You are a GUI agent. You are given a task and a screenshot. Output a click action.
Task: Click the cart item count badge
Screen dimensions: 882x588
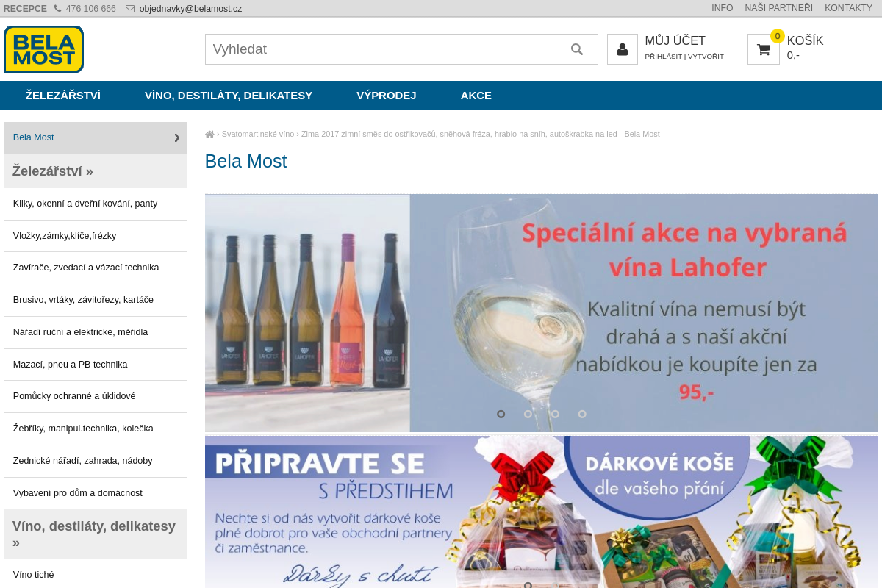pos(778,36)
